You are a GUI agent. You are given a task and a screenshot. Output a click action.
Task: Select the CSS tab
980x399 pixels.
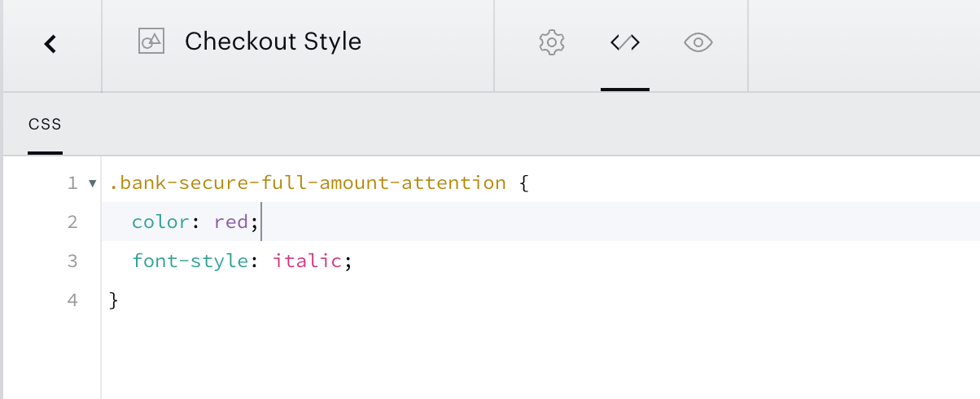[x=45, y=125]
